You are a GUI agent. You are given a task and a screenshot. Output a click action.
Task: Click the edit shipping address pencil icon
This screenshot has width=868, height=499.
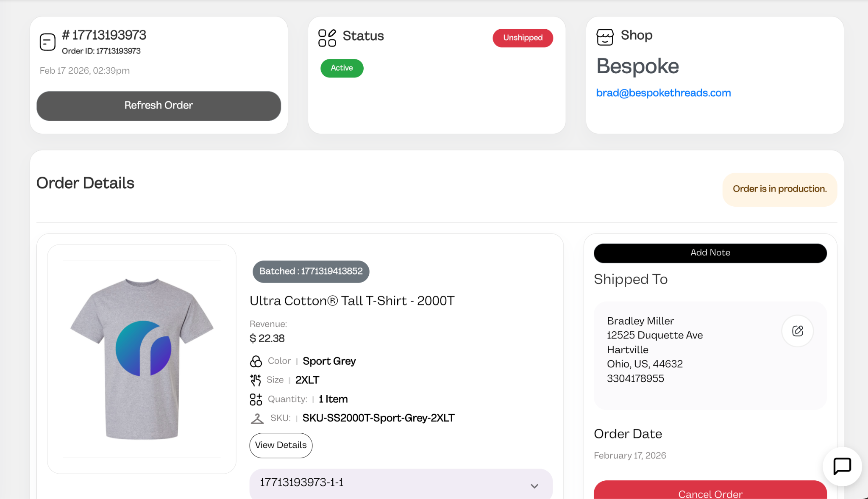click(x=798, y=331)
